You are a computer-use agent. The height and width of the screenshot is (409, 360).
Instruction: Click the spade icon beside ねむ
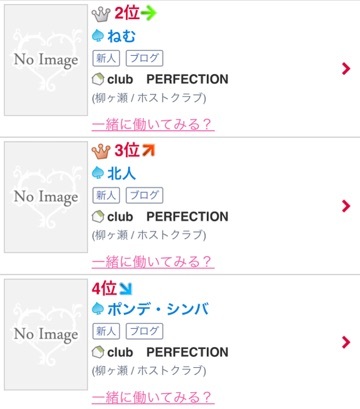point(98,36)
